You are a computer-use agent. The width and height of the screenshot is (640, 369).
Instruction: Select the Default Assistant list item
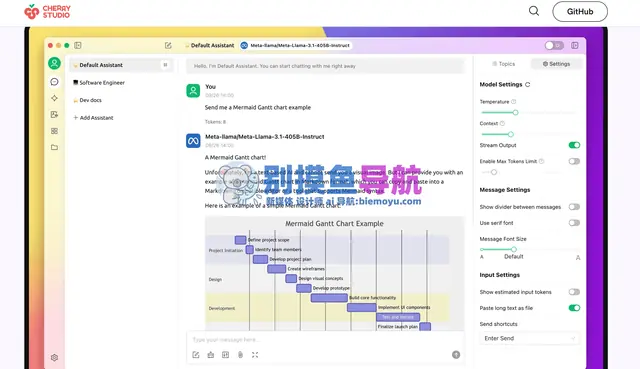coord(121,65)
